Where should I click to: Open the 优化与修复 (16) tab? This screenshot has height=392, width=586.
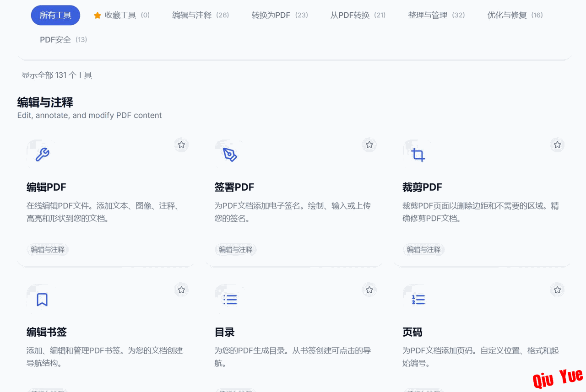(515, 15)
